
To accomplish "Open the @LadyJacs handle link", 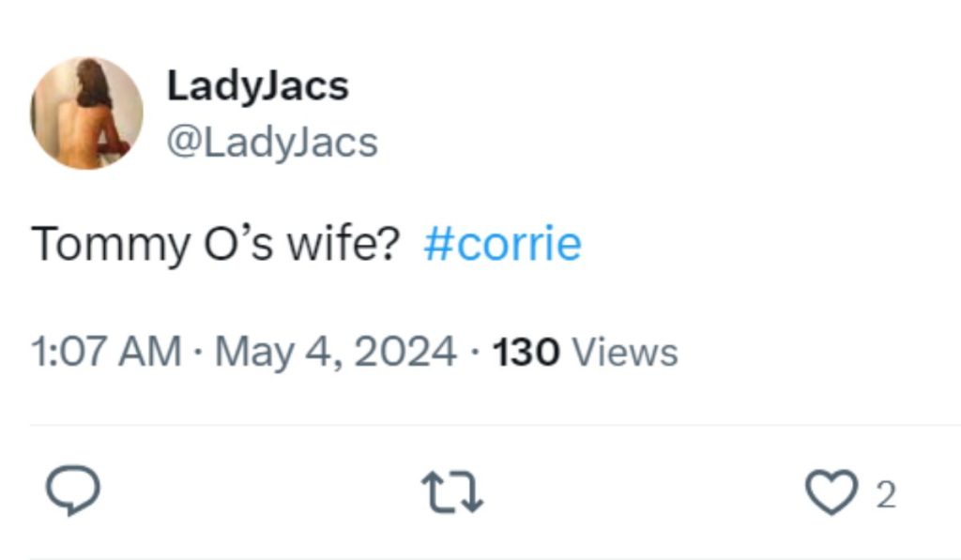I will click(272, 143).
